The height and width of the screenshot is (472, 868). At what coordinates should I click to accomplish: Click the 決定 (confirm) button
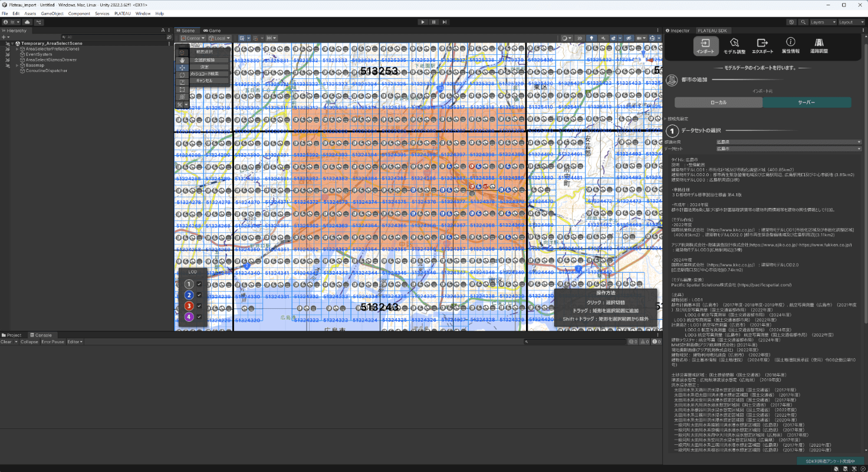point(204,67)
